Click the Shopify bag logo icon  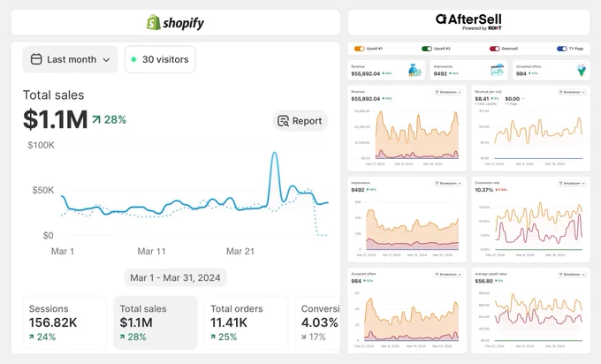153,23
